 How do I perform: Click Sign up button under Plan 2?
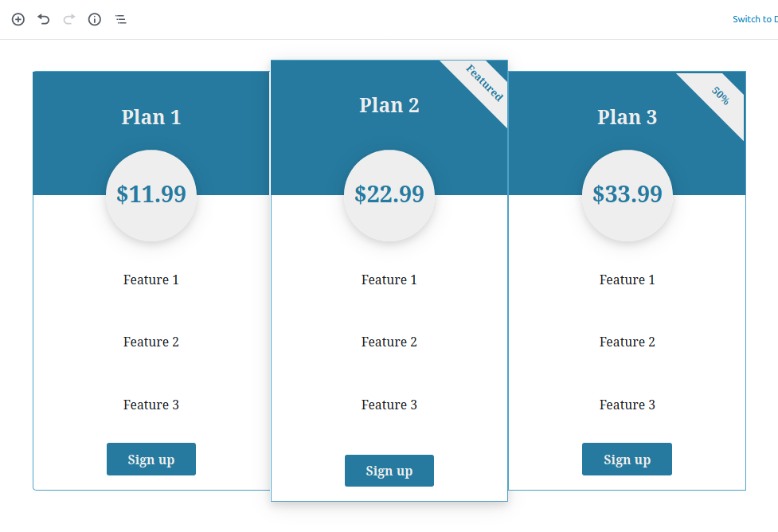(389, 471)
